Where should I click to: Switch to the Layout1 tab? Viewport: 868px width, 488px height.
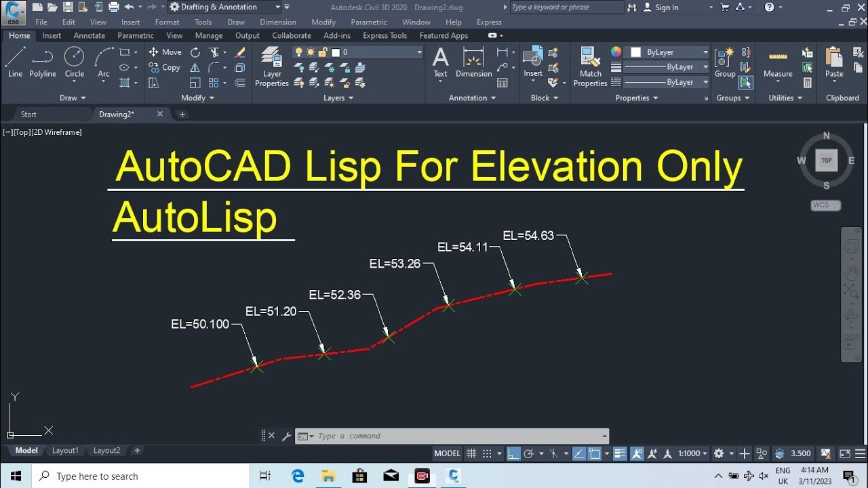(x=65, y=451)
